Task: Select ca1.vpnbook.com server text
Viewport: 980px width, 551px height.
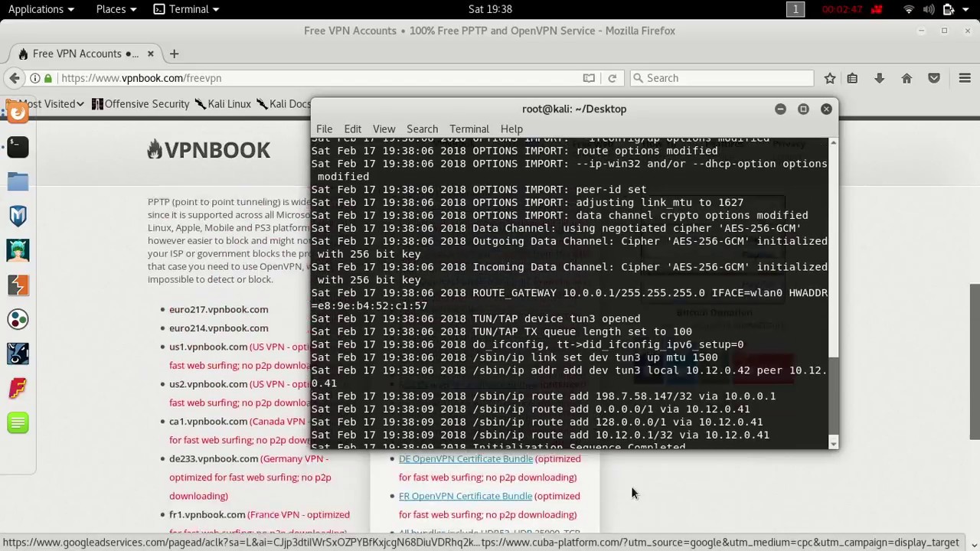Action: point(208,422)
